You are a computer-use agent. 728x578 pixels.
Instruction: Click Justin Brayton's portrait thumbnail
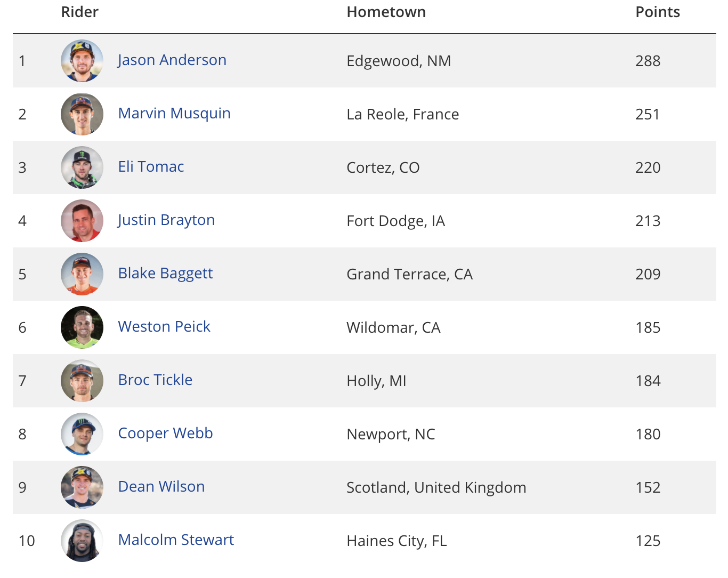tap(82, 221)
